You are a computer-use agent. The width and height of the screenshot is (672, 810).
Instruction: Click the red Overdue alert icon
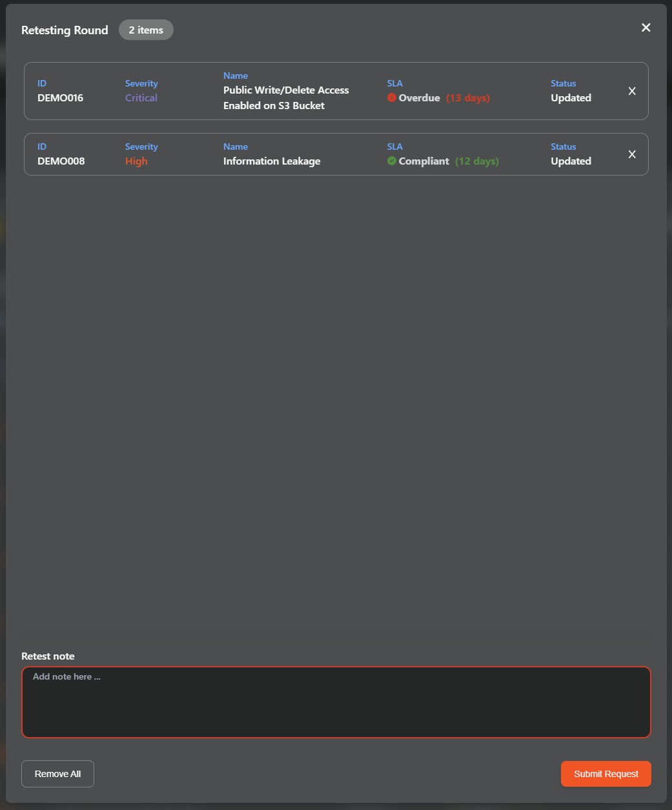tap(392, 98)
